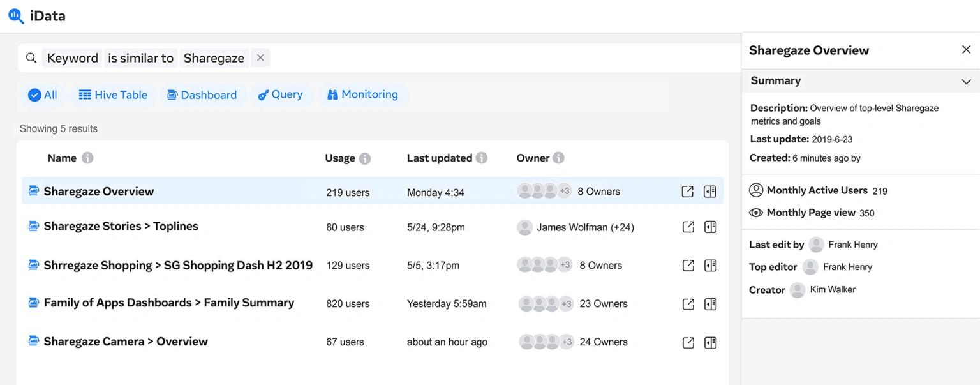Click the info icon beside Owner column
The width and height of the screenshot is (980, 385).
pyautogui.click(x=558, y=158)
